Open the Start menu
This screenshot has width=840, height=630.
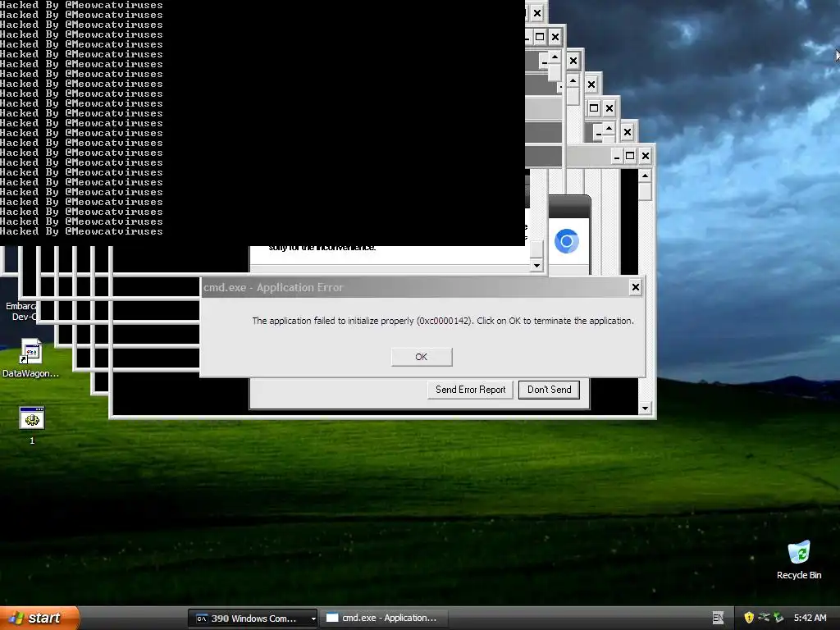tap(38, 618)
